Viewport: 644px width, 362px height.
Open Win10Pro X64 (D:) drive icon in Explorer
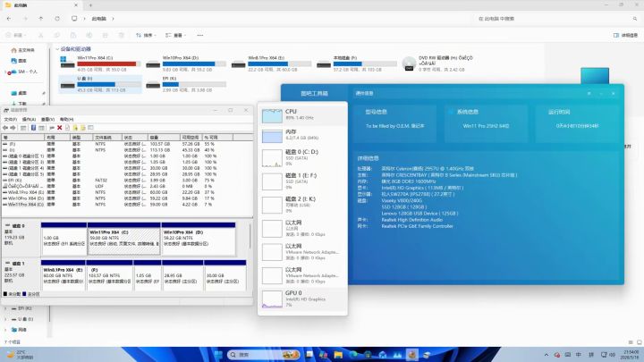point(153,64)
